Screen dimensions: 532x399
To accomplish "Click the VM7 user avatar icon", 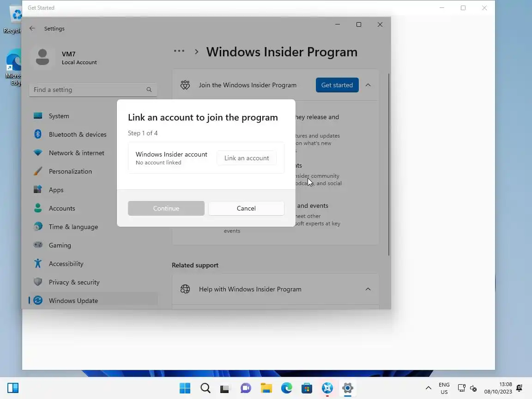I will (42, 57).
